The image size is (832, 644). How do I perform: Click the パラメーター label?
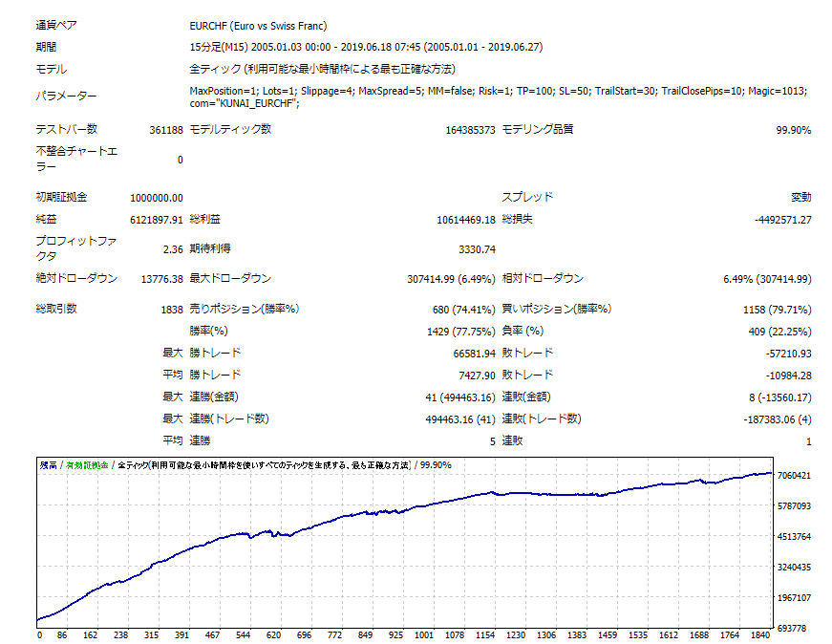pyautogui.click(x=66, y=97)
